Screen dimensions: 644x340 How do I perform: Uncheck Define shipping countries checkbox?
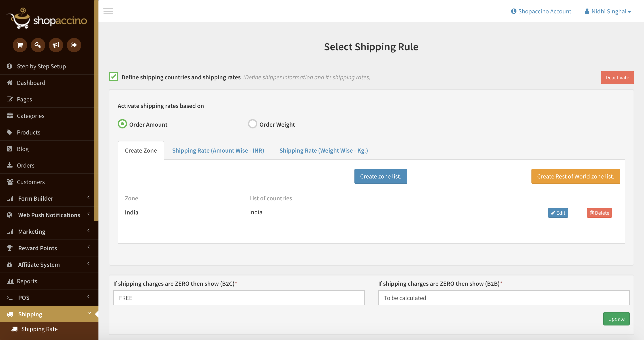point(113,77)
